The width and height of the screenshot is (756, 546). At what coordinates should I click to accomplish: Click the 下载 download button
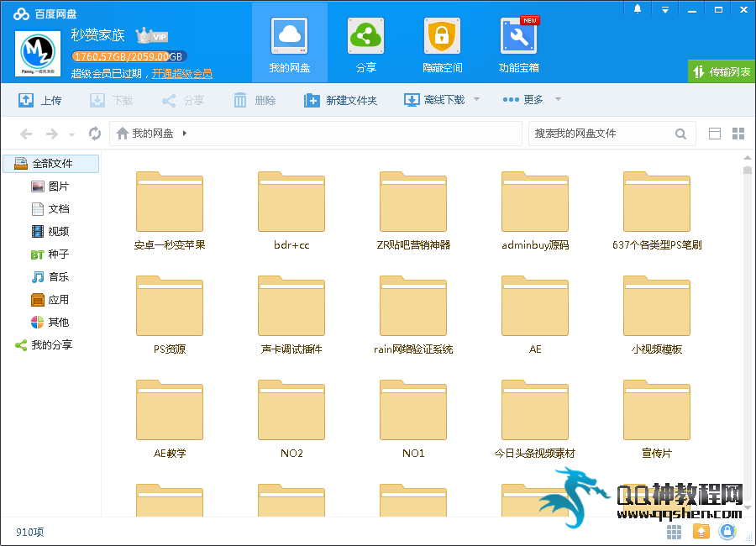[112, 100]
